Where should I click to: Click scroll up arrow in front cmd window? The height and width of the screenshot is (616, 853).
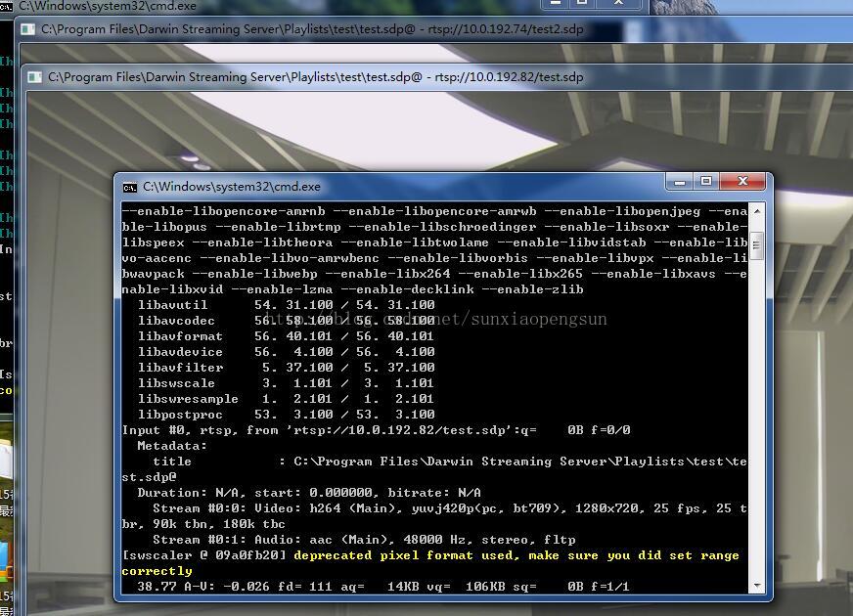[756, 211]
